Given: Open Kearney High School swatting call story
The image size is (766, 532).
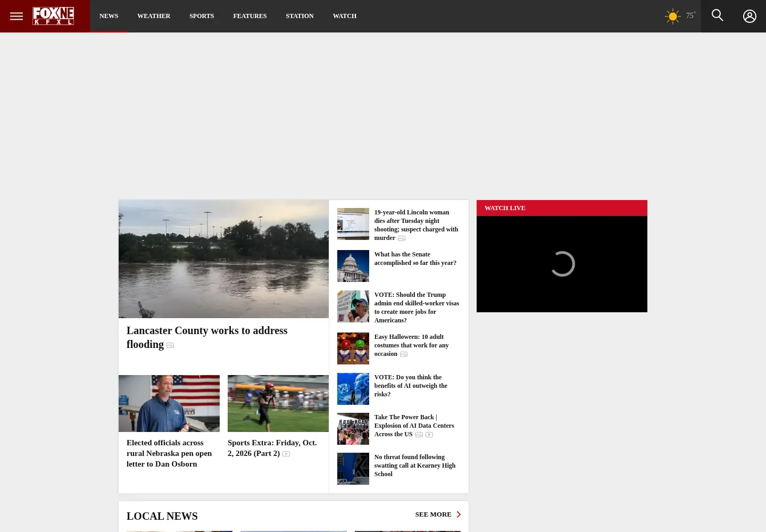Looking at the screenshot, I should coord(414,465).
